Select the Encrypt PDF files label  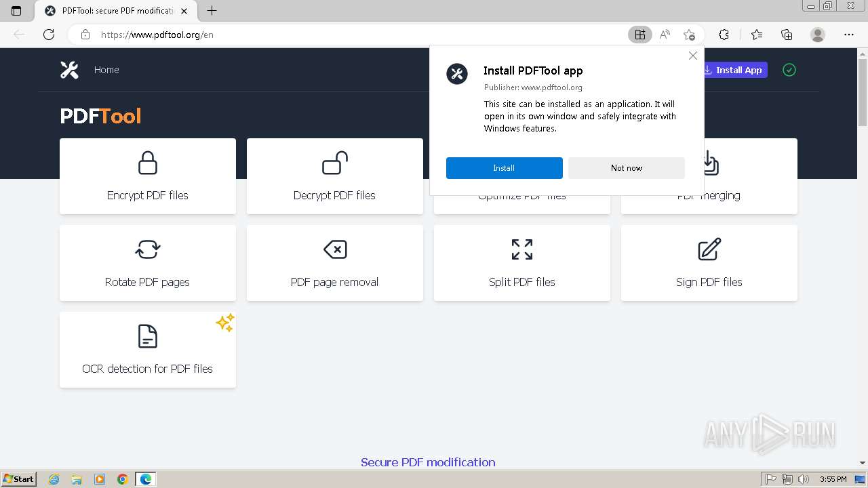(148, 195)
